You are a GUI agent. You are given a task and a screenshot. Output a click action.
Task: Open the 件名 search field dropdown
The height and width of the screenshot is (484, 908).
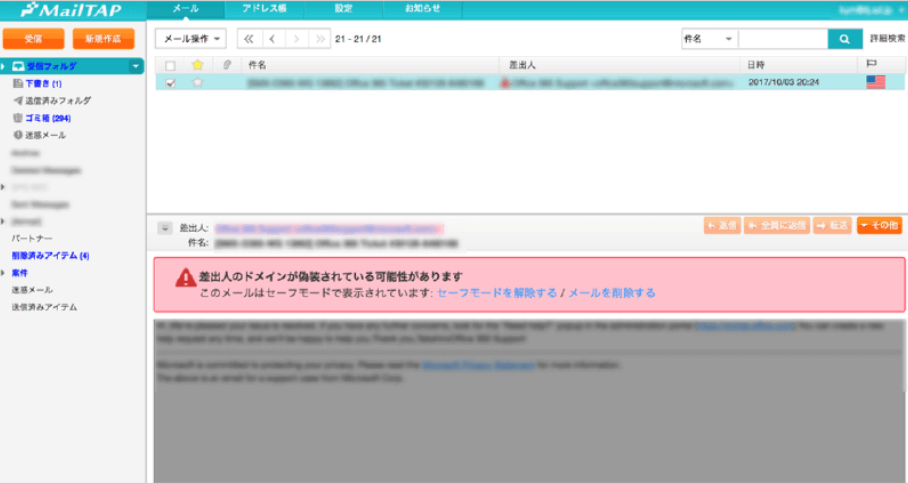click(x=708, y=39)
